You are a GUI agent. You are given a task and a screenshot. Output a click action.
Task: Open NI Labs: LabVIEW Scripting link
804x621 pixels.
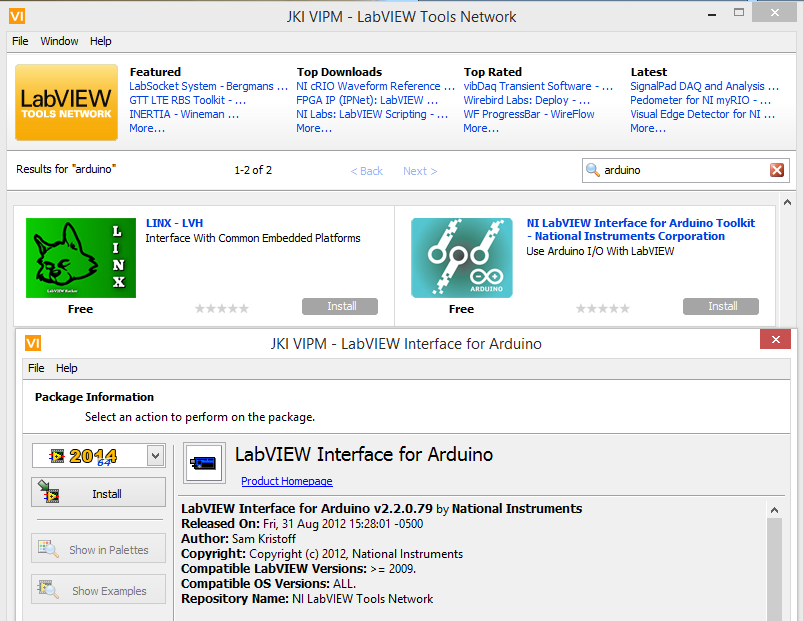tap(372, 114)
